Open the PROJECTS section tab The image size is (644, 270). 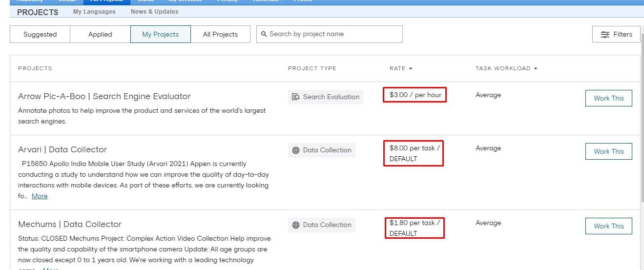pyautogui.click(x=38, y=12)
